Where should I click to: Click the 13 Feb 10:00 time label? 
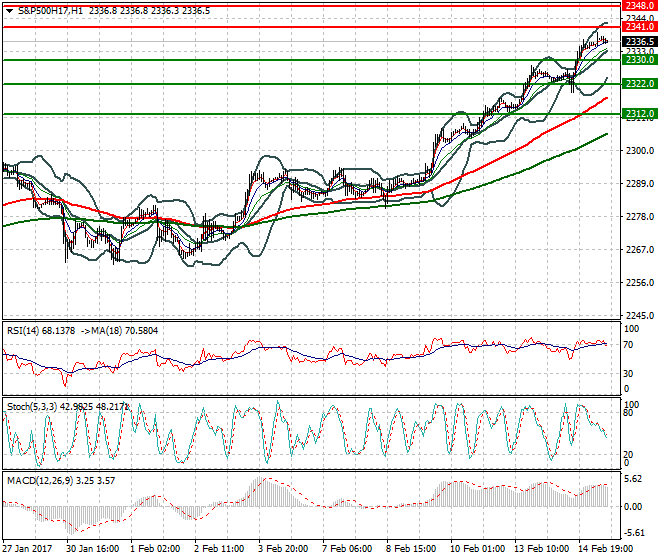click(541, 549)
